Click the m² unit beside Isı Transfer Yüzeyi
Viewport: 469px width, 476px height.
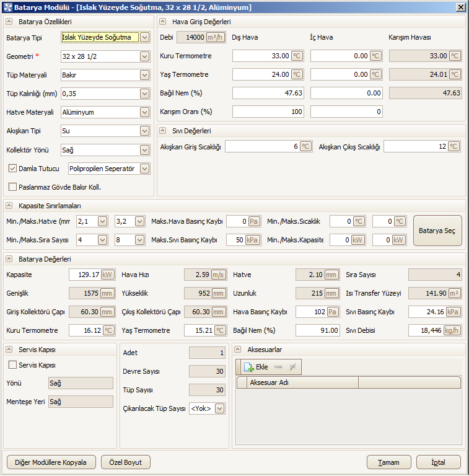click(x=454, y=293)
